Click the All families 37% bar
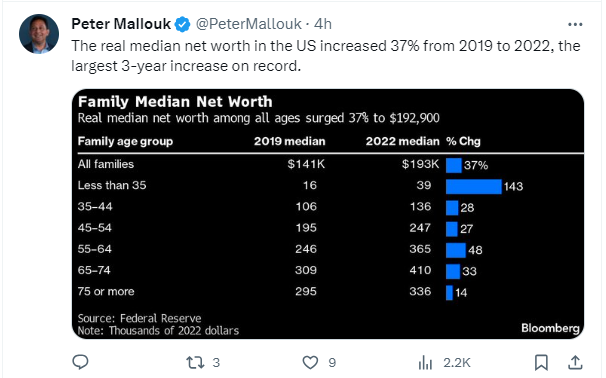Viewport: 606px width, 378px height. coord(454,165)
